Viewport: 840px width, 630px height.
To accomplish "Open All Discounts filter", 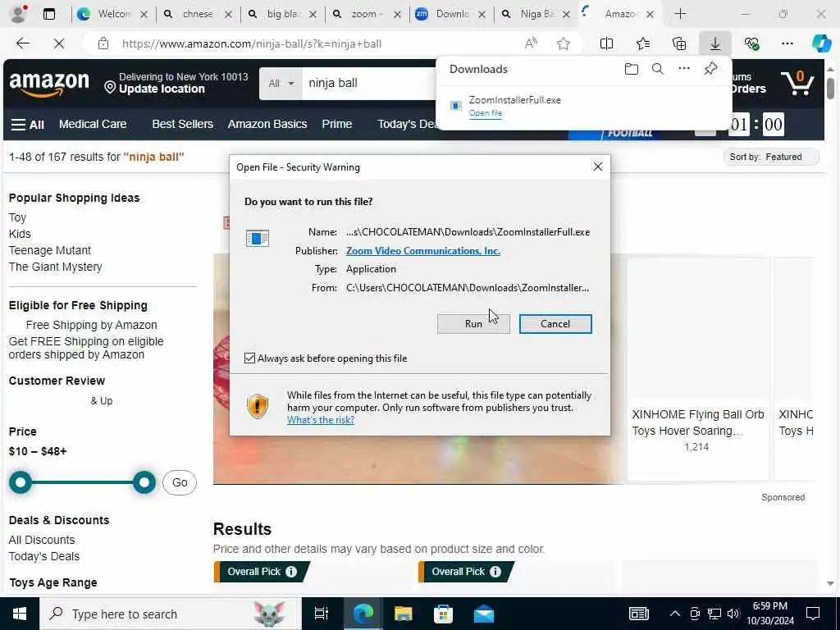I will click(x=42, y=540).
